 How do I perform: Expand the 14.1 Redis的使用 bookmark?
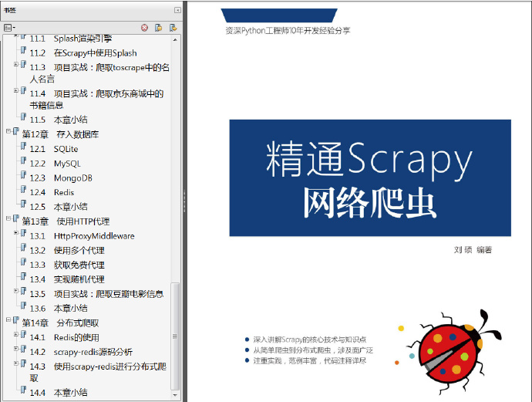point(15,334)
